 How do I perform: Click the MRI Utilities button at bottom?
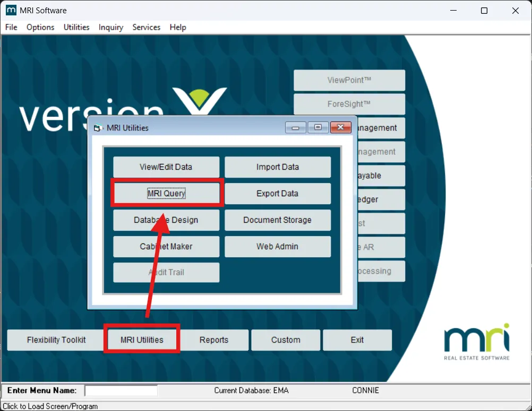coord(142,340)
